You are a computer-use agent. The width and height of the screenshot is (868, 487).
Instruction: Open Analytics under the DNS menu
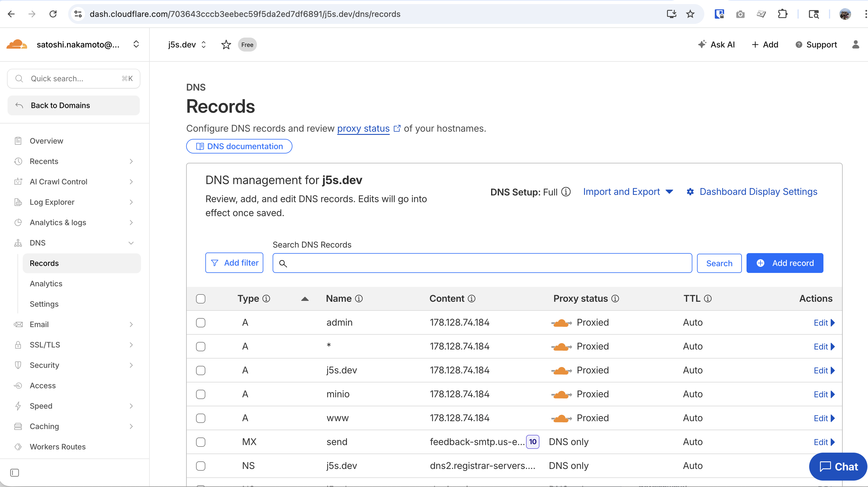pos(46,283)
